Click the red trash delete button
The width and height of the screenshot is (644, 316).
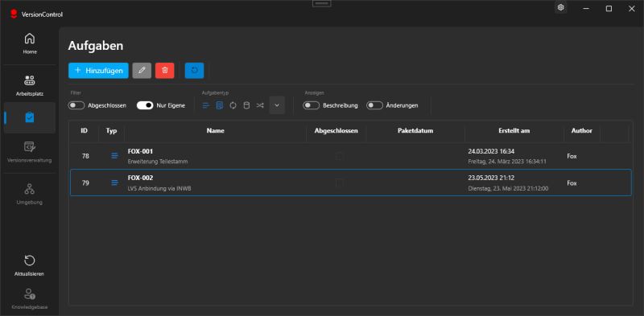tap(165, 71)
